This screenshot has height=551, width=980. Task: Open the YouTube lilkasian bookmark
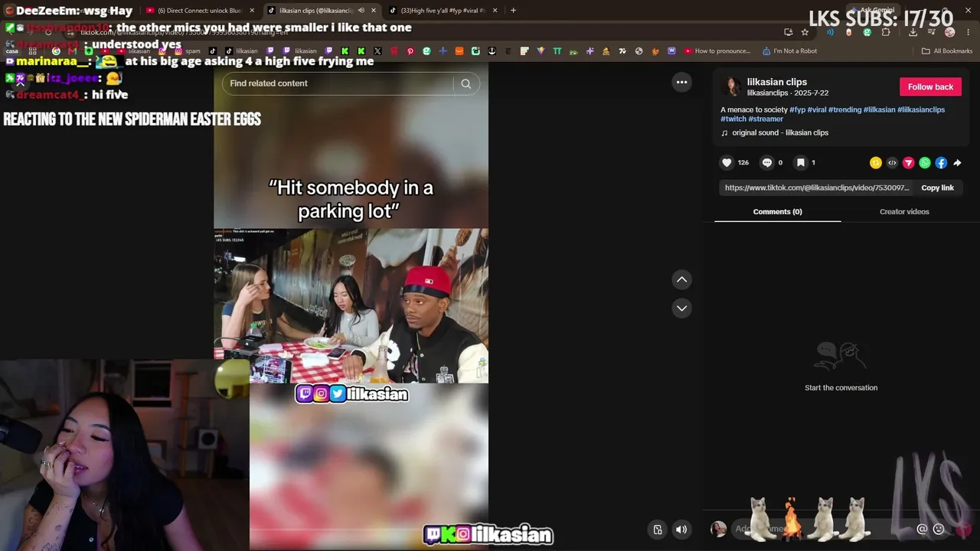pos(134,51)
